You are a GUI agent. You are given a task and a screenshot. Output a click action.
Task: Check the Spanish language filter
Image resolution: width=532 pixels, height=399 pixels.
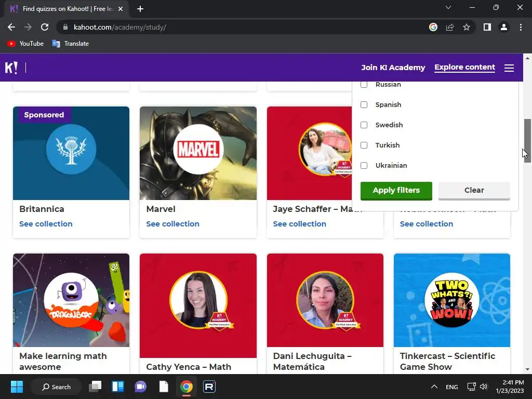[364, 104]
